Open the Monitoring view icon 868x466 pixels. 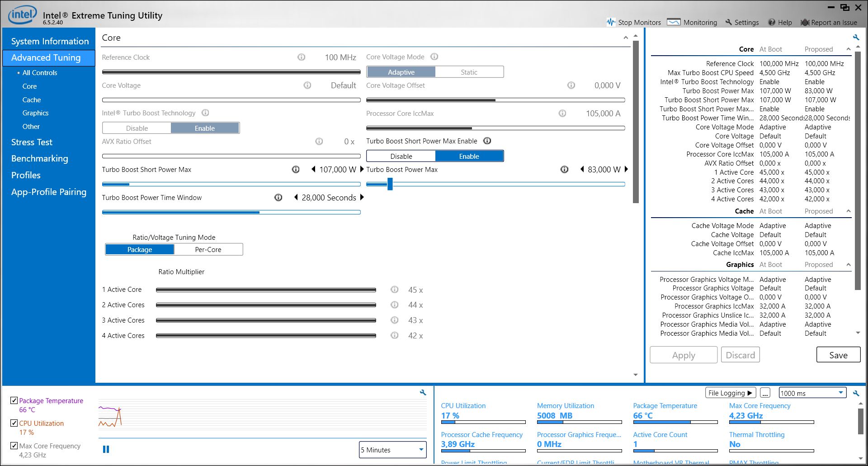(x=674, y=22)
